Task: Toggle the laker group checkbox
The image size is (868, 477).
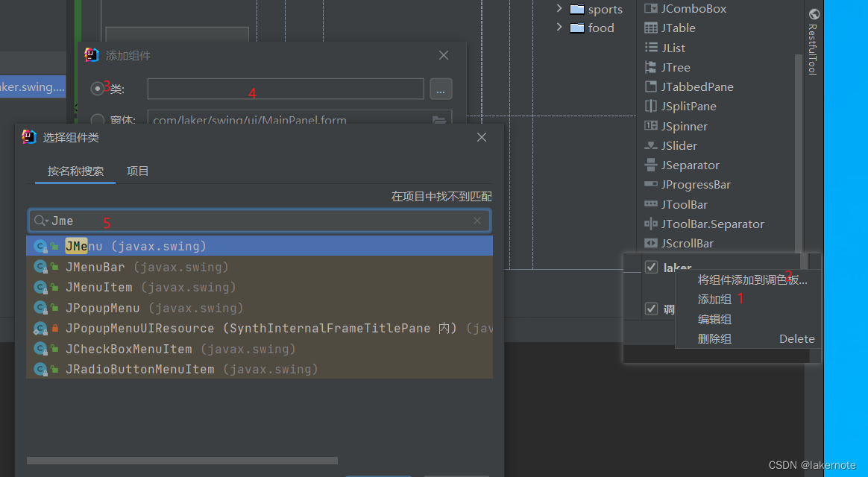Action: point(651,268)
